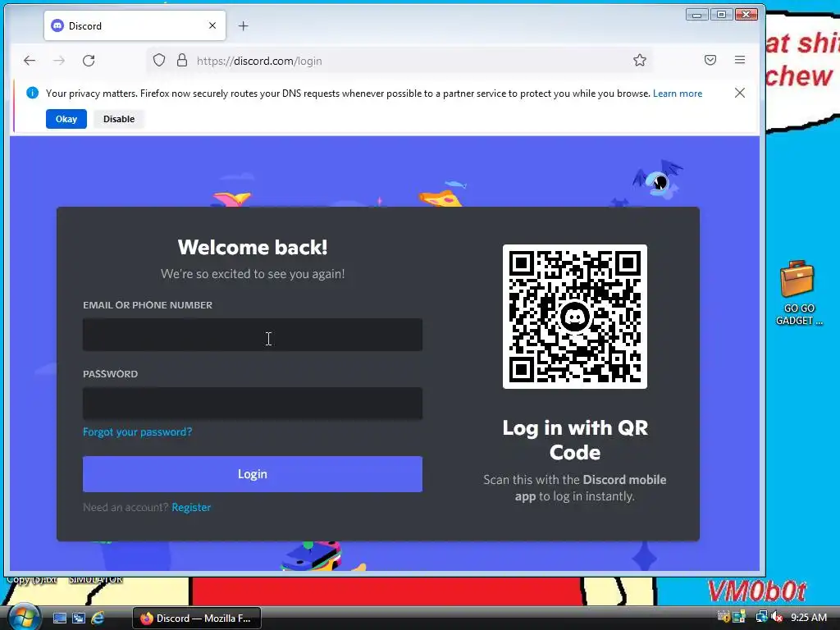The height and width of the screenshot is (630, 840).
Task: Launch Internet Explorer from quick launch
Action: 98,619
